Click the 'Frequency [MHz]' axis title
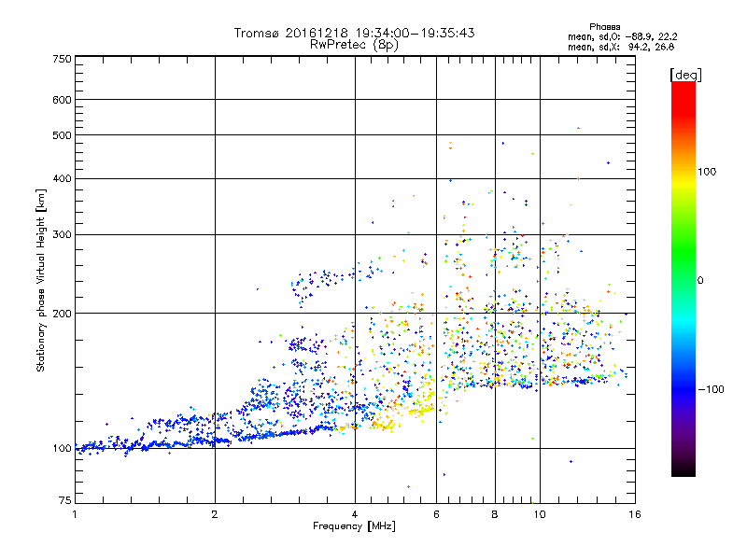The width and height of the screenshot is (747, 560). 354,526
